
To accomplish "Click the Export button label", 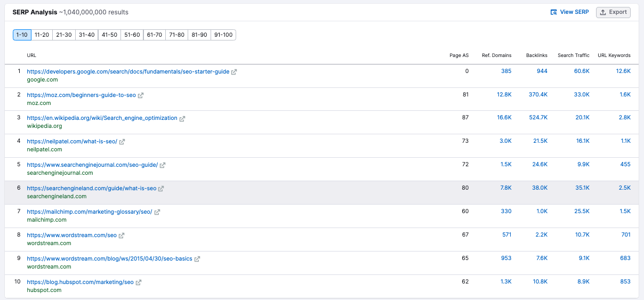I will (618, 12).
